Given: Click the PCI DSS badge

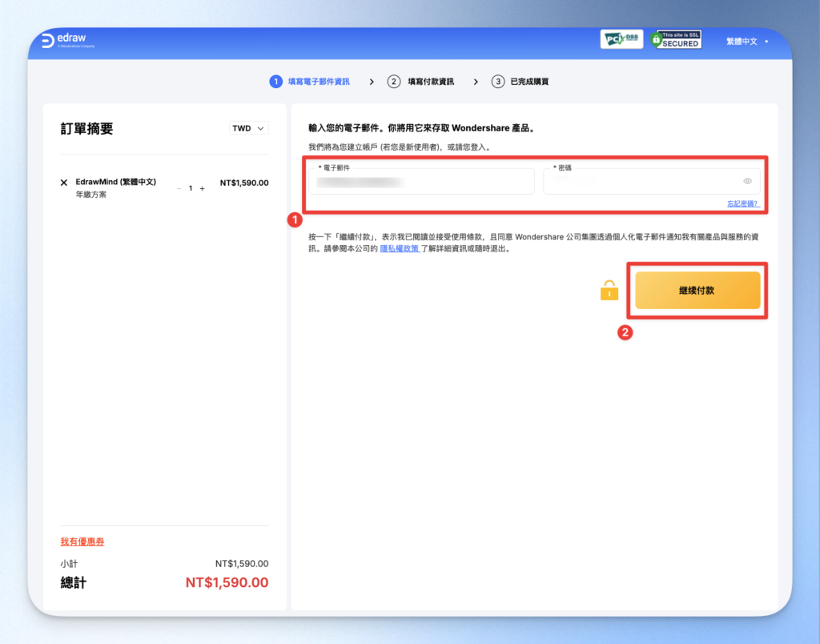Looking at the screenshot, I should click(x=621, y=39).
